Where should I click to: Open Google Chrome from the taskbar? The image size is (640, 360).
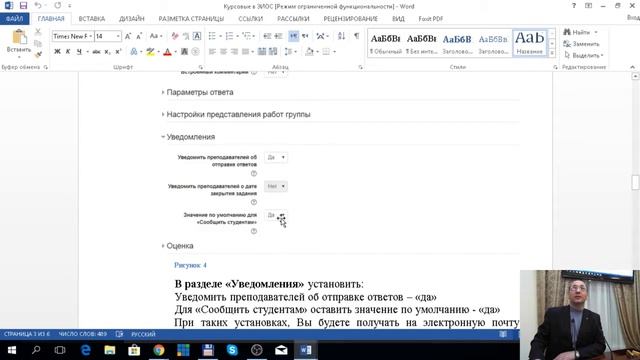pos(159,350)
